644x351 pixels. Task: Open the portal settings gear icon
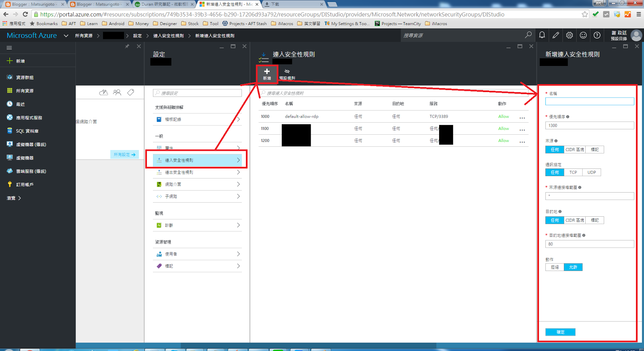point(570,35)
